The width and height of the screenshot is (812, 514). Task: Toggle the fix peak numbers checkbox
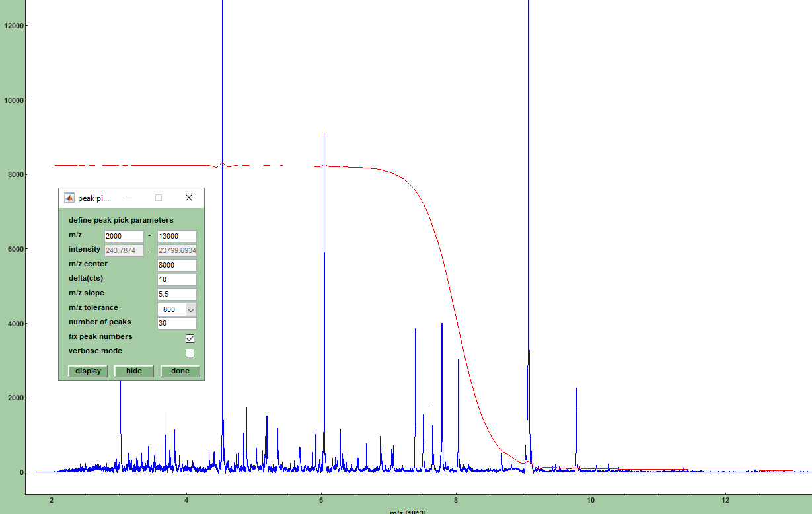coord(190,338)
